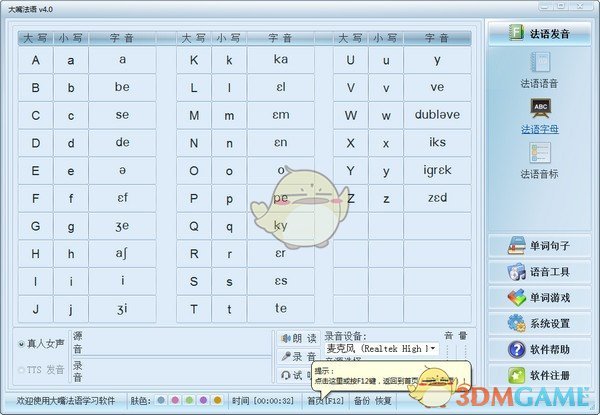Open the 系统设置 section
Viewport: 600px width, 415px height.
[540, 324]
